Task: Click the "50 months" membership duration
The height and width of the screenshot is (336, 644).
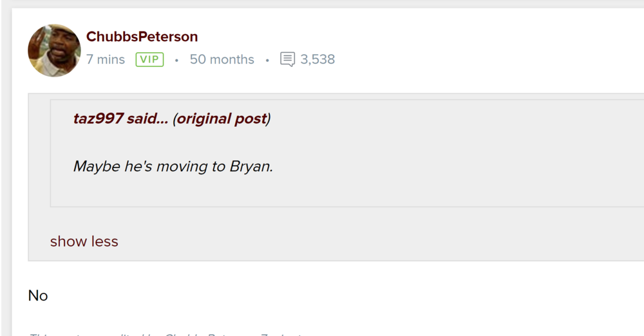Action: pyautogui.click(x=222, y=60)
